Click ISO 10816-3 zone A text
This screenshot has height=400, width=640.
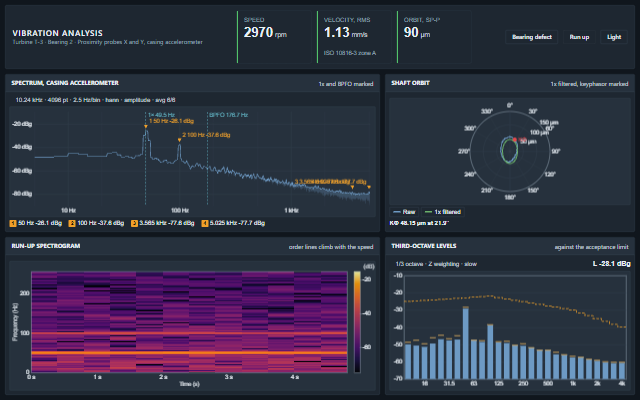(350, 53)
